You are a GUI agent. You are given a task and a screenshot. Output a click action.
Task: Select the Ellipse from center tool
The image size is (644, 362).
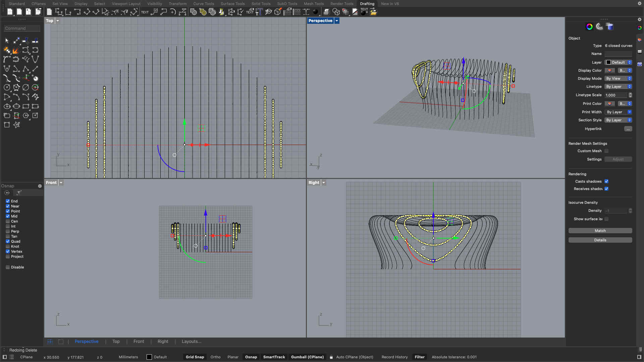(7, 106)
